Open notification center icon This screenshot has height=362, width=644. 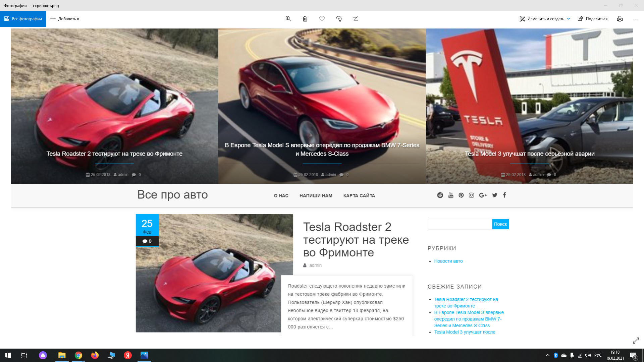(633, 355)
